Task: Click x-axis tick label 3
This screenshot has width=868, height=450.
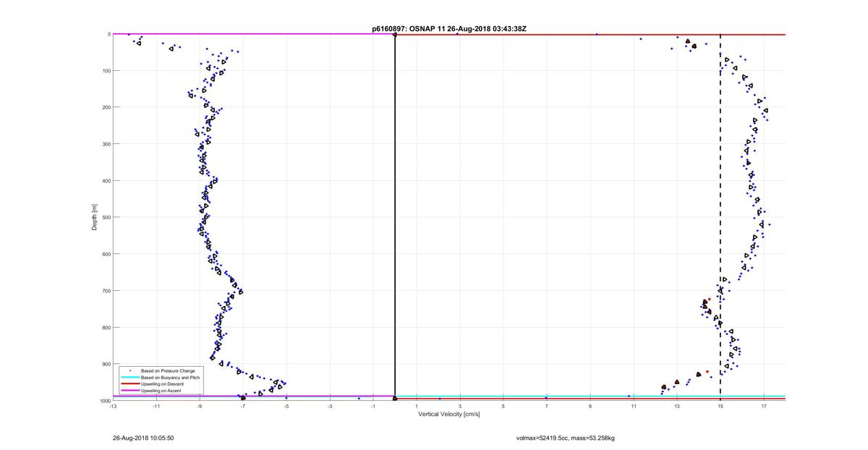Action: (x=460, y=405)
